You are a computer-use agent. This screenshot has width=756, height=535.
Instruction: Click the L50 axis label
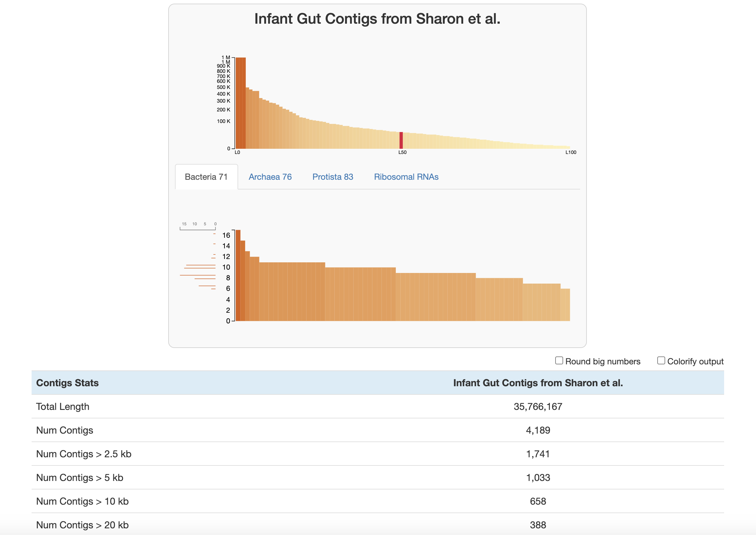pos(402,152)
